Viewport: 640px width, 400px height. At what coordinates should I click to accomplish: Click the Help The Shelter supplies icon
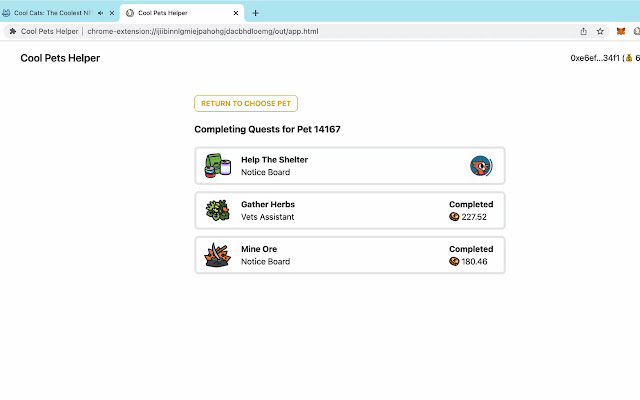coord(218,165)
